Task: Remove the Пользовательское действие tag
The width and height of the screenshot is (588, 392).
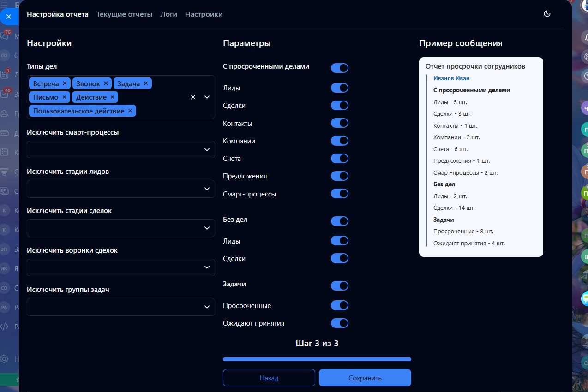Action: click(x=130, y=111)
